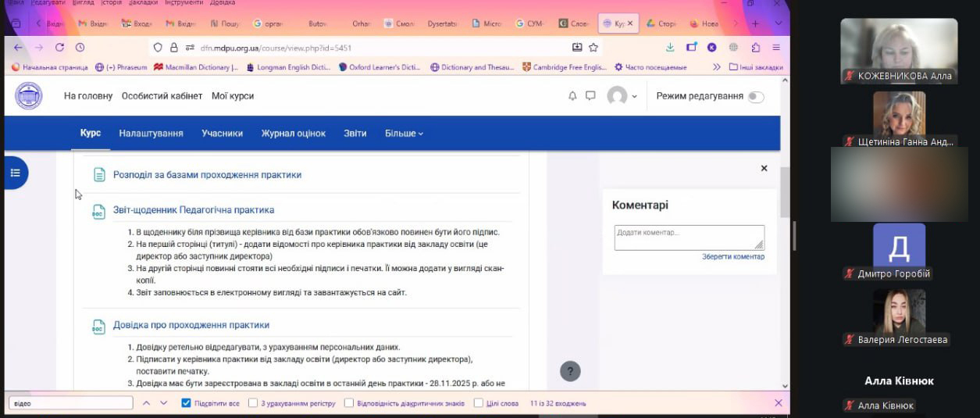Open Звіт-щоденник Педагогічна практика document
980x418 pixels.
click(193, 210)
